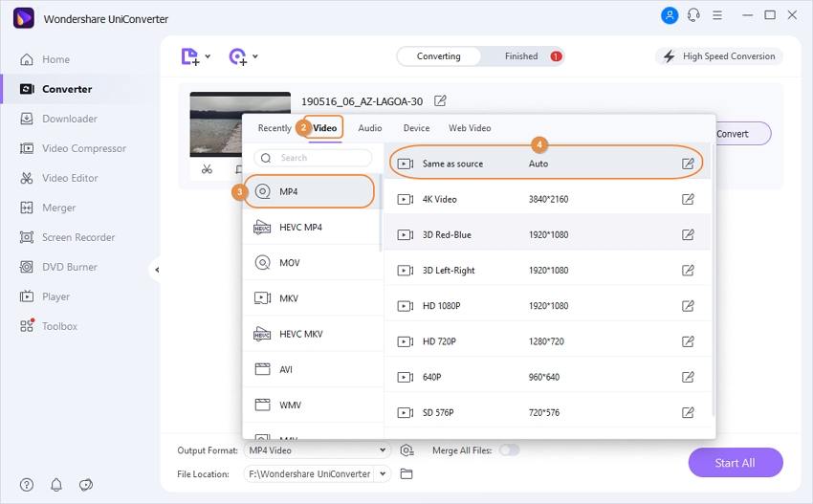The width and height of the screenshot is (813, 504).
Task: Edit settings for SD 576P preset
Action: 688,413
